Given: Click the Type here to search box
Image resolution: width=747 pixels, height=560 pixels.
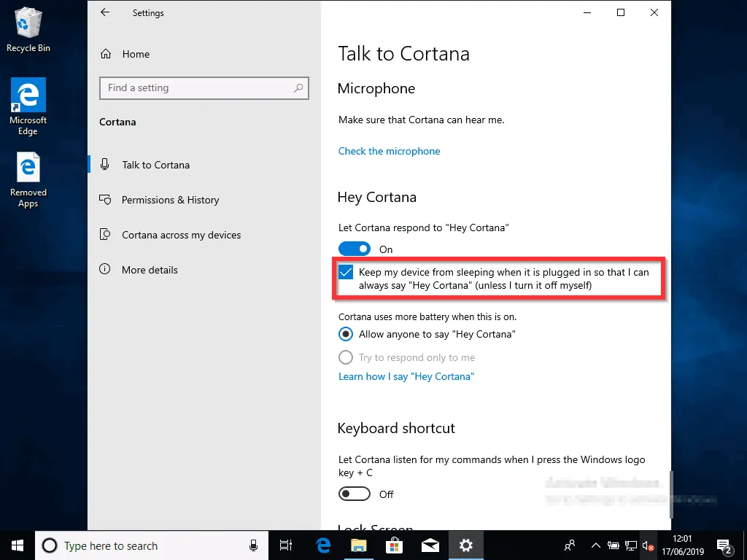Looking at the screenshot, I should pyautogui.click(x=152, y=545).
